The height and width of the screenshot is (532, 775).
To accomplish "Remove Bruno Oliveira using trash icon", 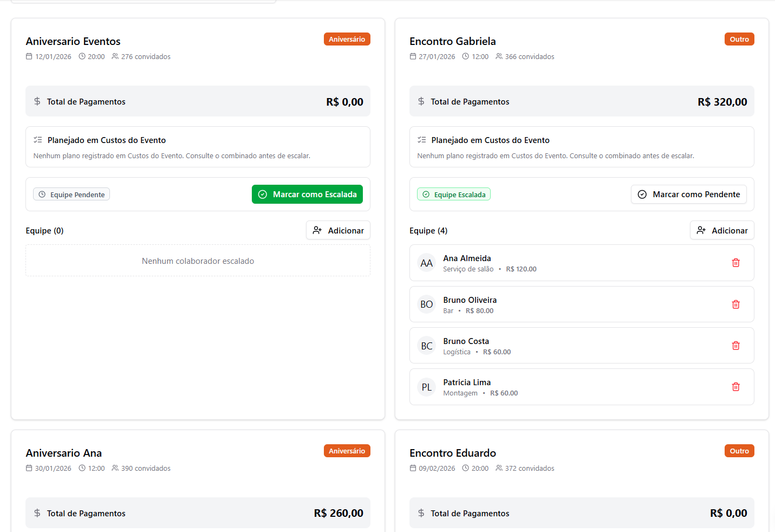I will 735,304.
